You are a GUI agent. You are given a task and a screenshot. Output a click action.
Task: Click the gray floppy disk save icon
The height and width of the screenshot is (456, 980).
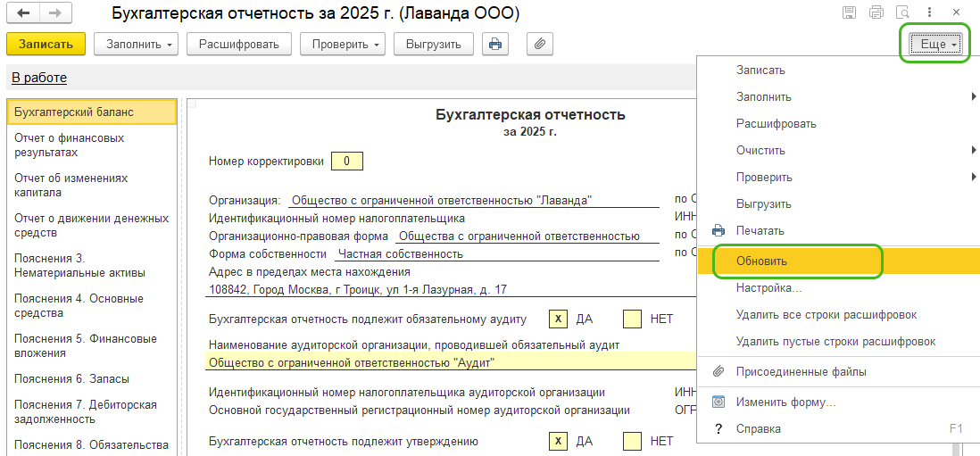[849, 12]
